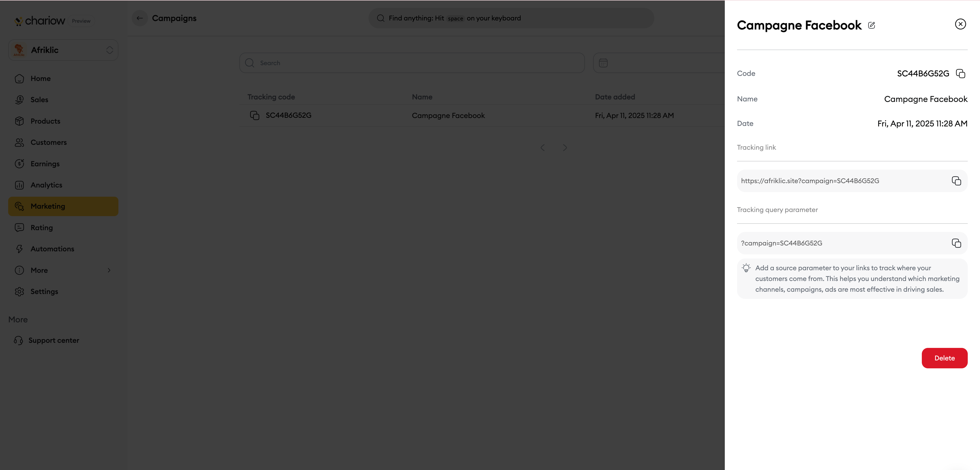Click the https://afriklic.site?campaign=SC44B6G52G link text

click(x=810, y=181)
